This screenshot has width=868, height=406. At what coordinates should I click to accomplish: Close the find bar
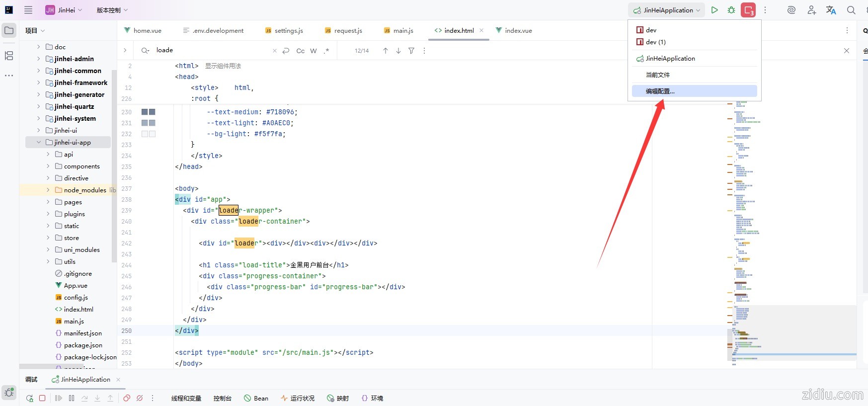[847, 51]
